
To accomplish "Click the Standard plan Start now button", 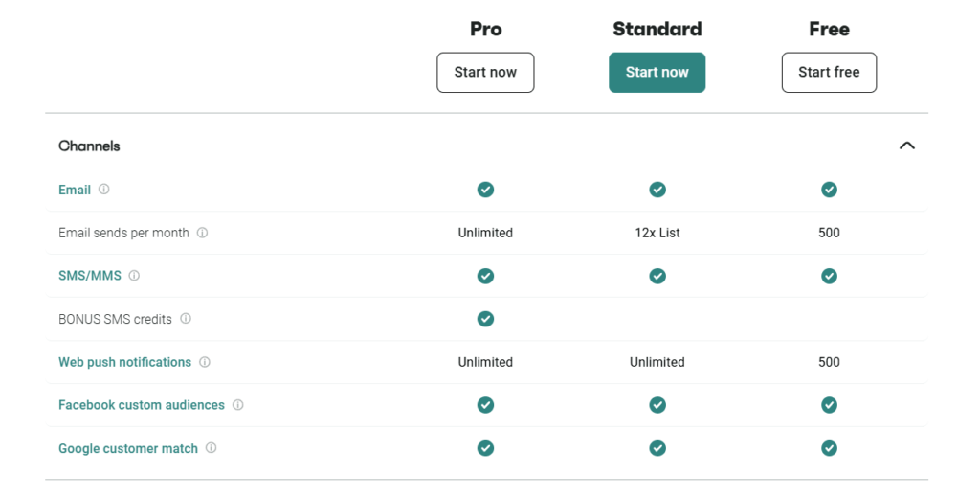I will 657,73.
